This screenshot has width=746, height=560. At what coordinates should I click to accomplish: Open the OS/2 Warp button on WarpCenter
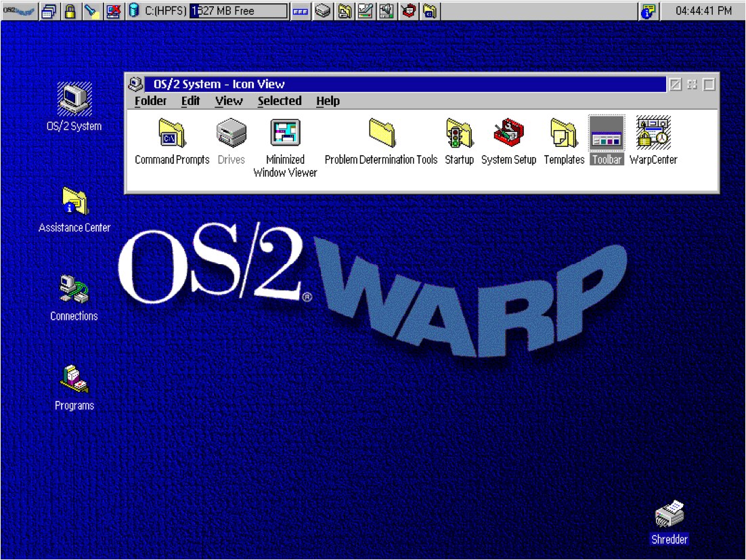click(x=19, y=10)
